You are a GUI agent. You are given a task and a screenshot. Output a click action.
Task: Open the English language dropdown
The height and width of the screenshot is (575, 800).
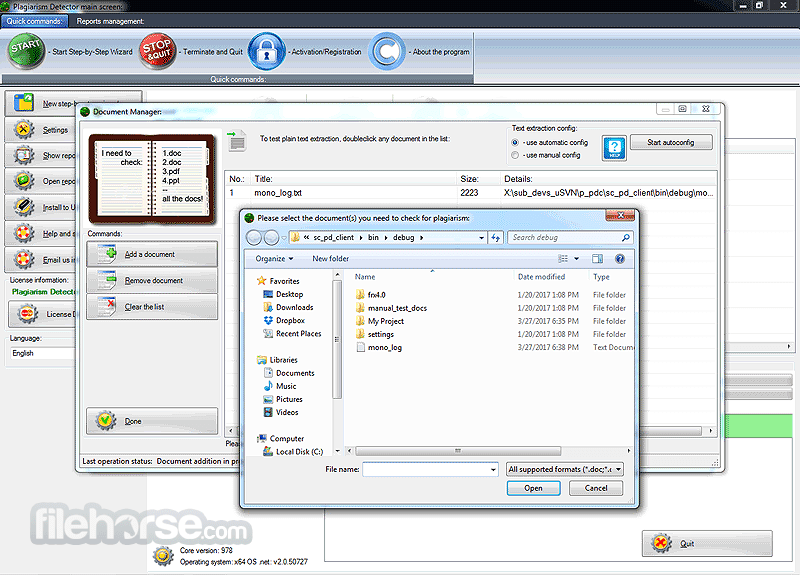[43, 353]
